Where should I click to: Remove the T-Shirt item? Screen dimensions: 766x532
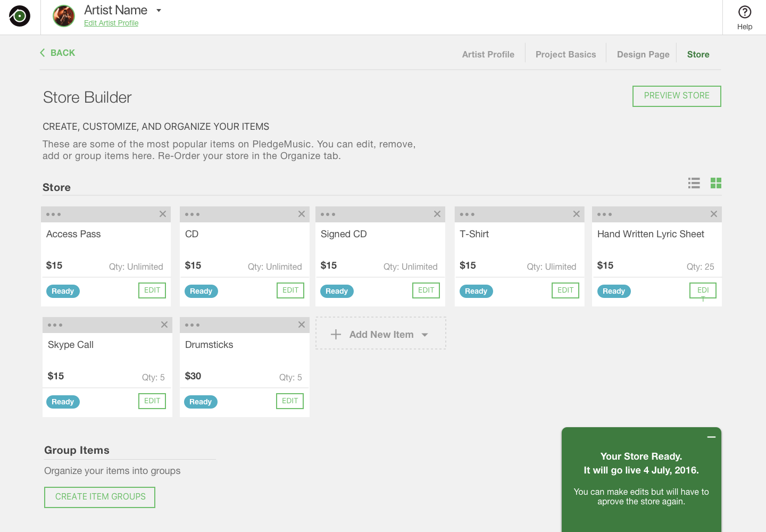pos(576,214)
